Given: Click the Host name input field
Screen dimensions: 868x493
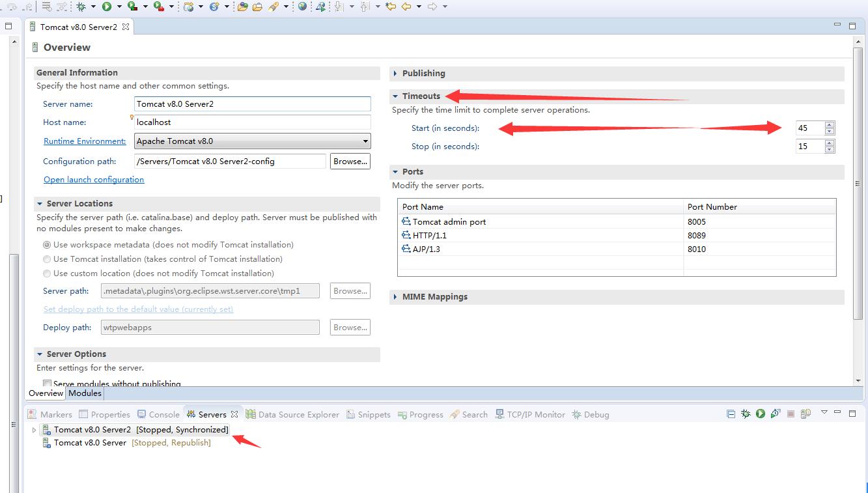Looking at the screenshot, I should point(252,122).
